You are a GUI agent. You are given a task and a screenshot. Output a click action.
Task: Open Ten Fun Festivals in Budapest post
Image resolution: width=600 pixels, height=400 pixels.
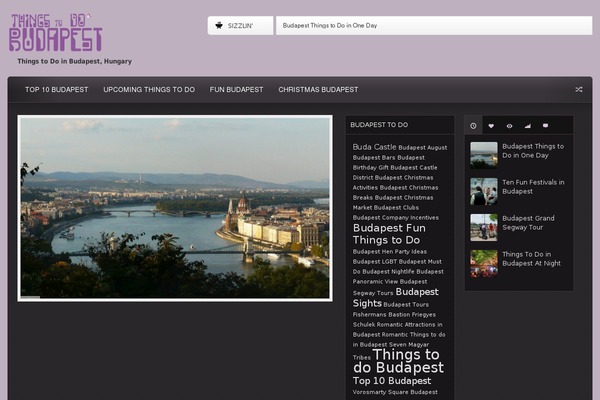click(x=533, y=187)
